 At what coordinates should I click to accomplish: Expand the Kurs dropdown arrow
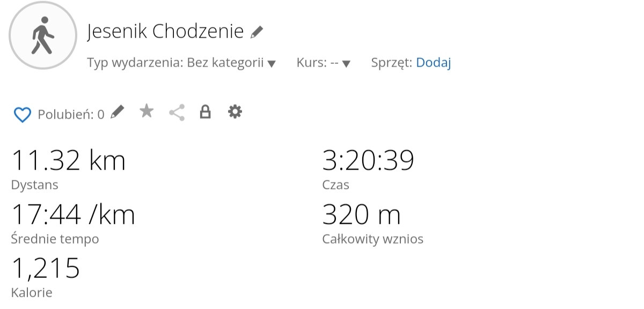click(347, 64)
